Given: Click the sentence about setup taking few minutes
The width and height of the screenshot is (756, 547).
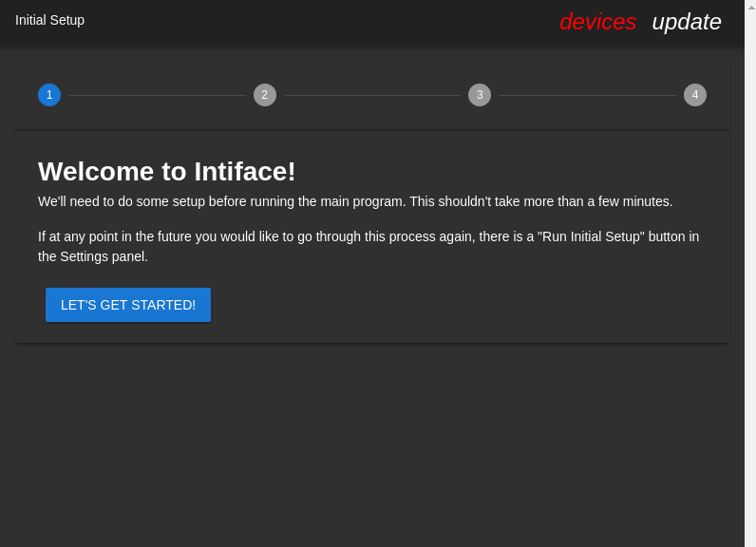Looking at the screenshot, I should coord(355,201).
